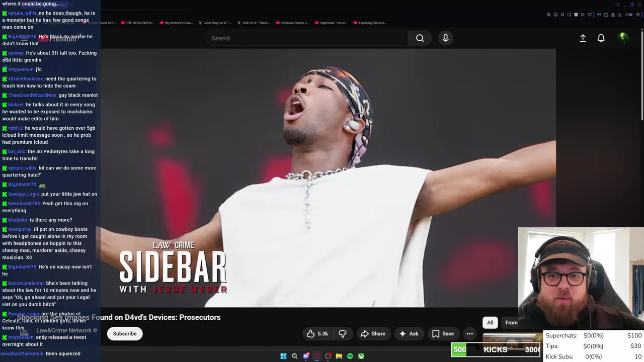Image resolution: width=644 pixels, height=362 pixels.
Task: Switch to the "important.. i'm do..." tab
Action: [332, 23]
